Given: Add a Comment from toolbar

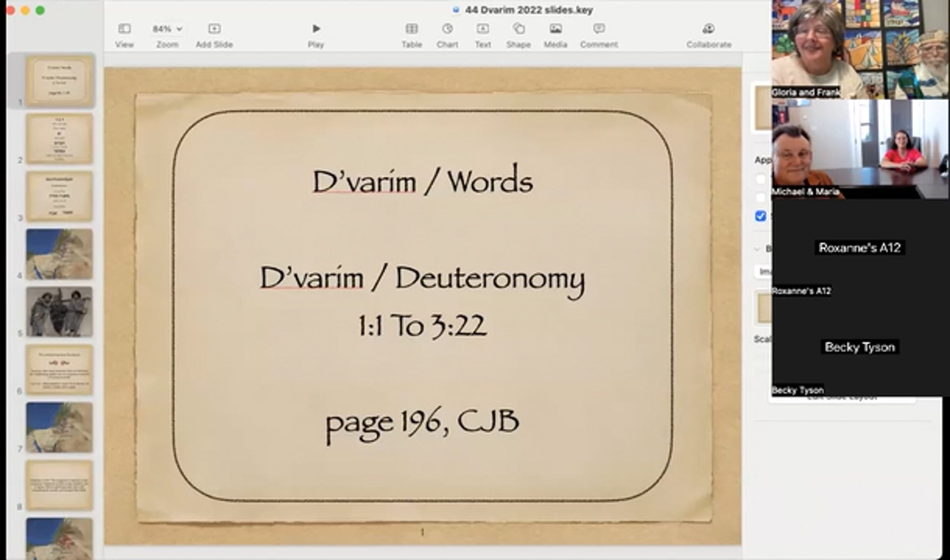Looking at the screenshot, I should pyautogui.click(x=599, y=29).
